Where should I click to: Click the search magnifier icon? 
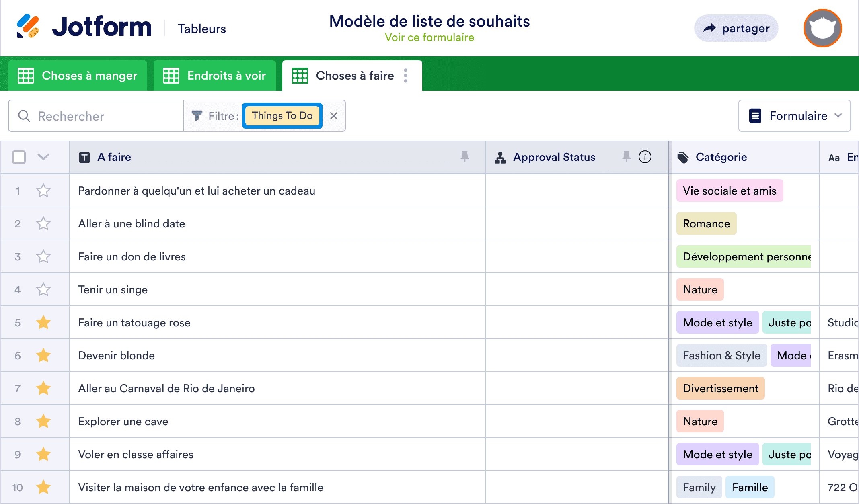point(24,116)
